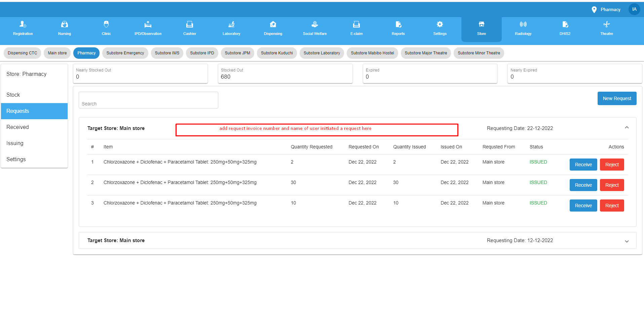Open the E-claim module
Image resolution: width=644 pixels, height=319 pixels.
356,29
